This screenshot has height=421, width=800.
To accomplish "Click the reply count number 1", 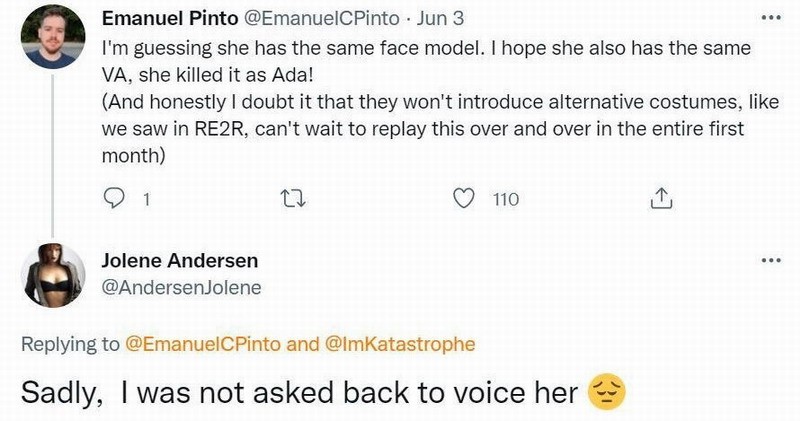I will (146, 199).
